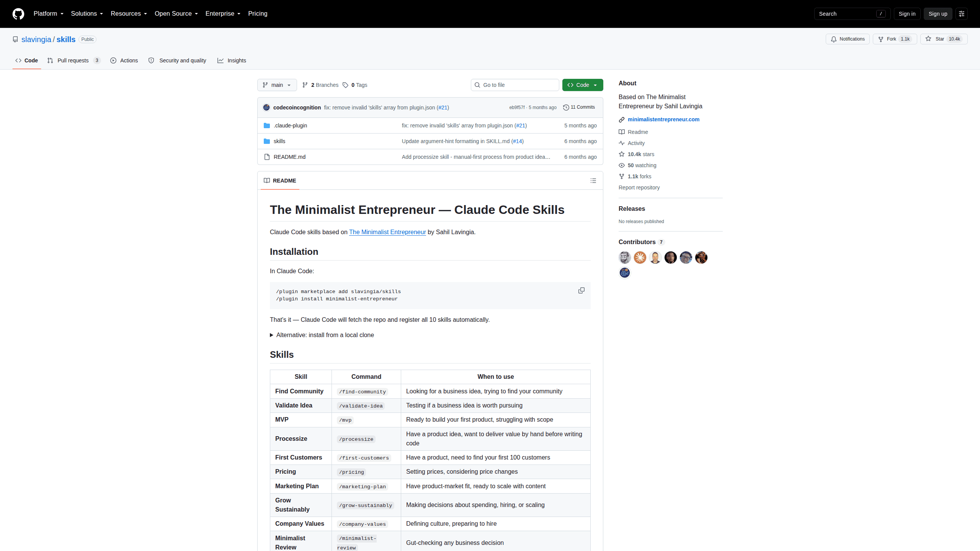Viewport: 980px width, 551px height.
Task: Select the Code tab
Action: coord(27,60)
